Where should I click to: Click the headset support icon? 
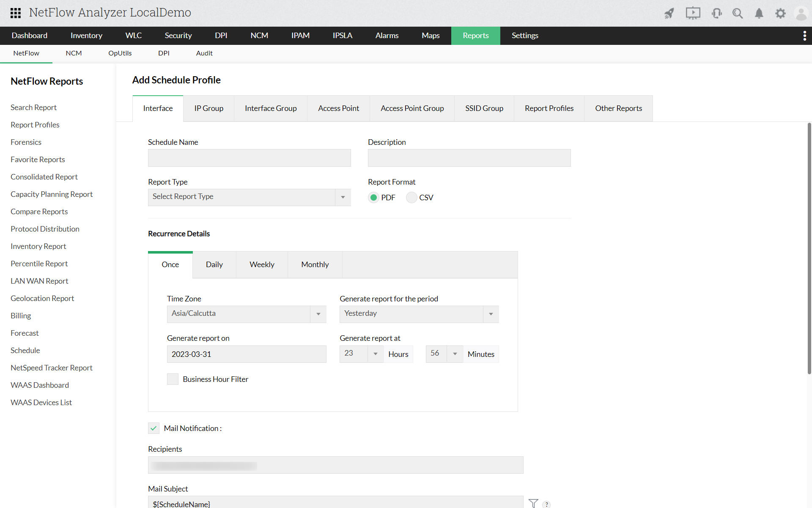[716, 14]
